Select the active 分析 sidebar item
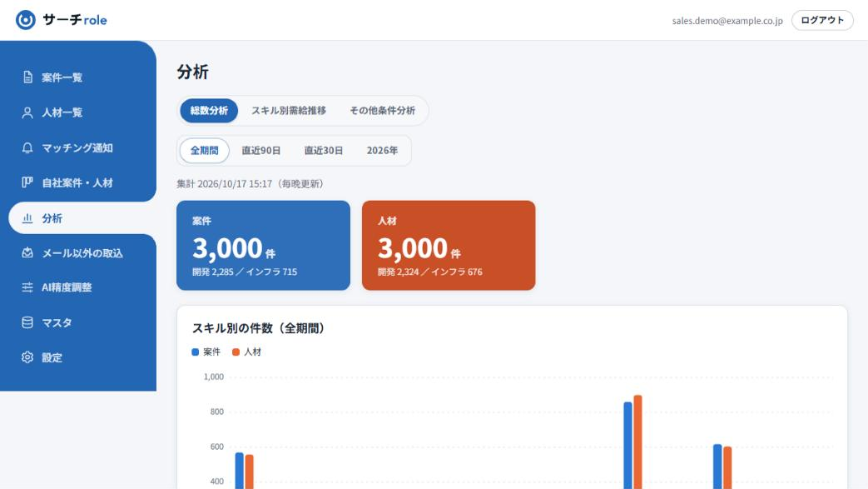 [82, 218]
